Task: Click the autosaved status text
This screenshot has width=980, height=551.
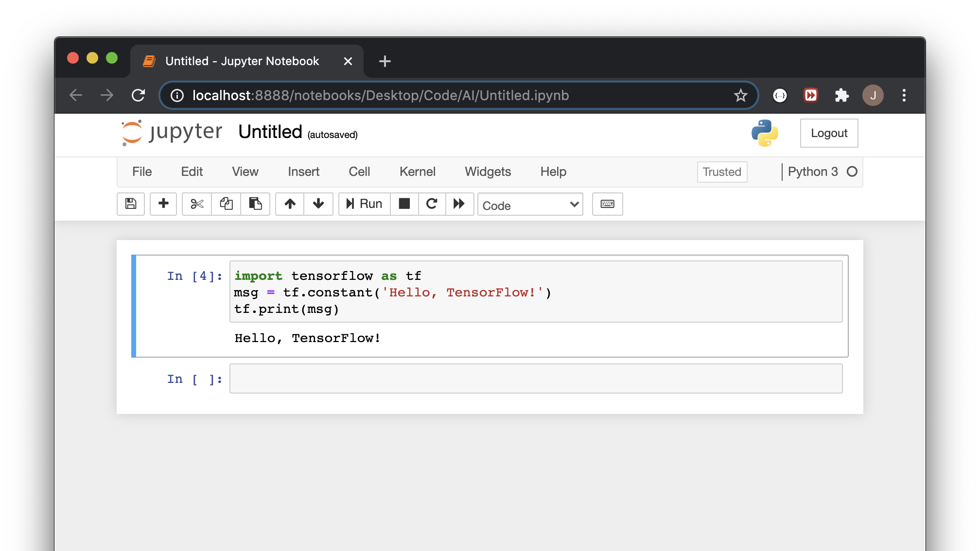Action: coord(332,135)
